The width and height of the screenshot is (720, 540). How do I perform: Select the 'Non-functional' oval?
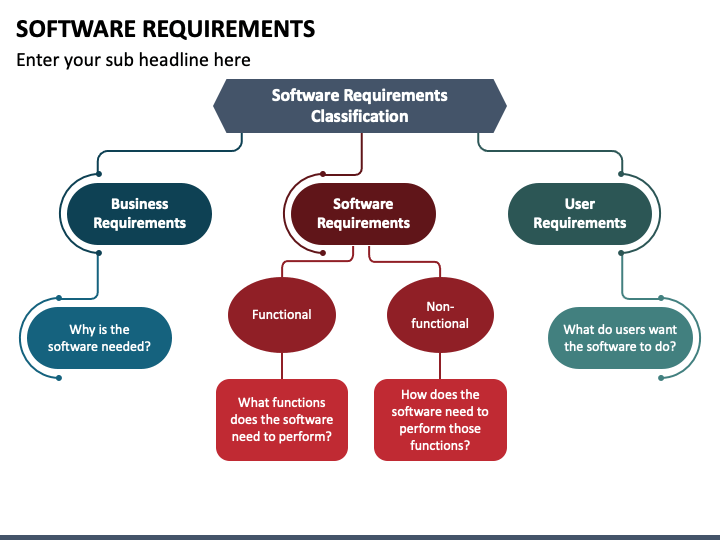[440, 315]
